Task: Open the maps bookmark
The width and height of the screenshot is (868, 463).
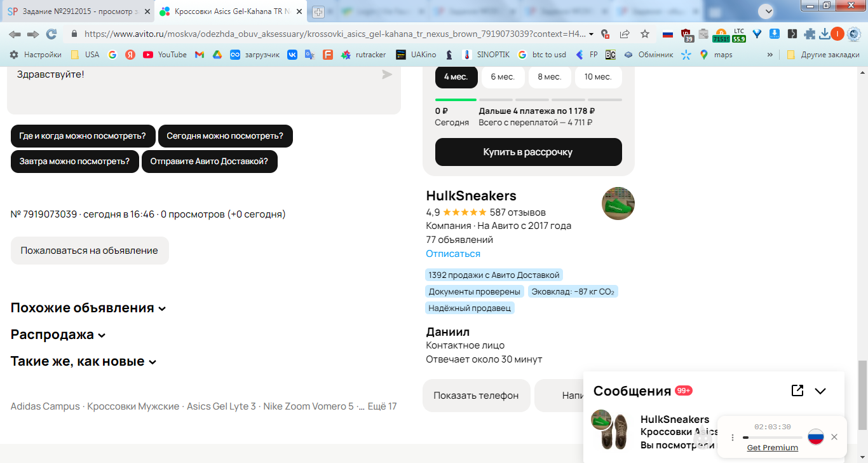Action: pyautogui.click(x=715, y=55)
